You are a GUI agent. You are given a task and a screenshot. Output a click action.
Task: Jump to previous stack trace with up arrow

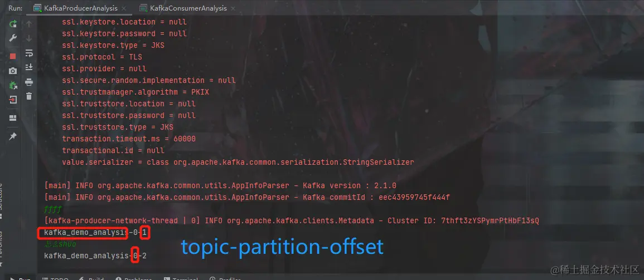29,24
